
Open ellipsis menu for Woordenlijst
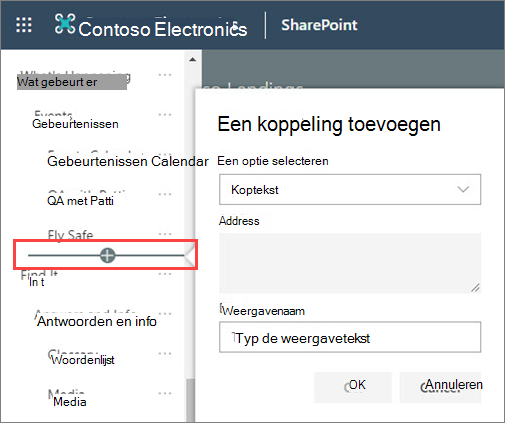165,354
